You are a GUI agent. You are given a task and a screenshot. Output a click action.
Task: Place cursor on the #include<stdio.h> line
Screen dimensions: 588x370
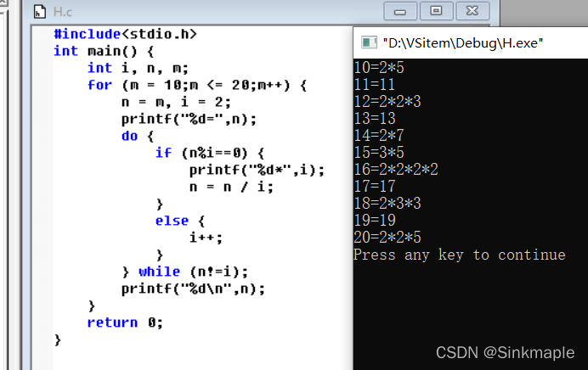[125, 34]
